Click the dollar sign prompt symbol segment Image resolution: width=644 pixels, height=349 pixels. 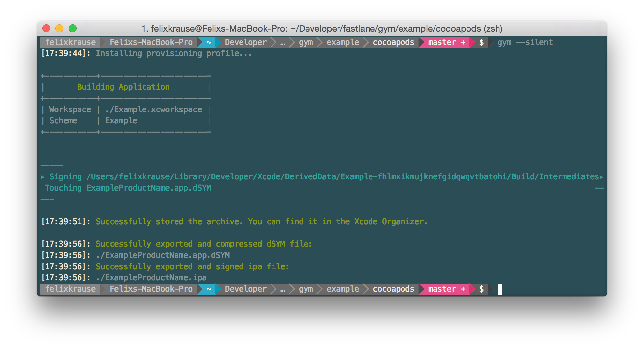482,42
